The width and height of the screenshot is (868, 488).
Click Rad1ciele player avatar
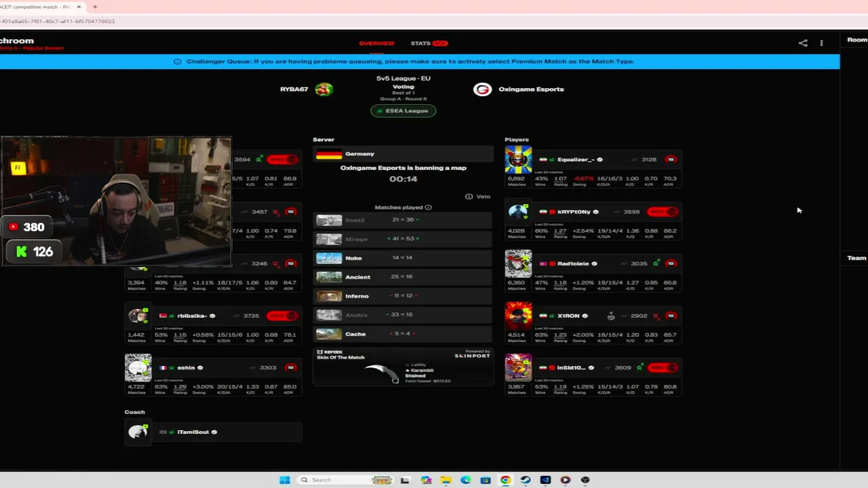(x=518, y=264)
